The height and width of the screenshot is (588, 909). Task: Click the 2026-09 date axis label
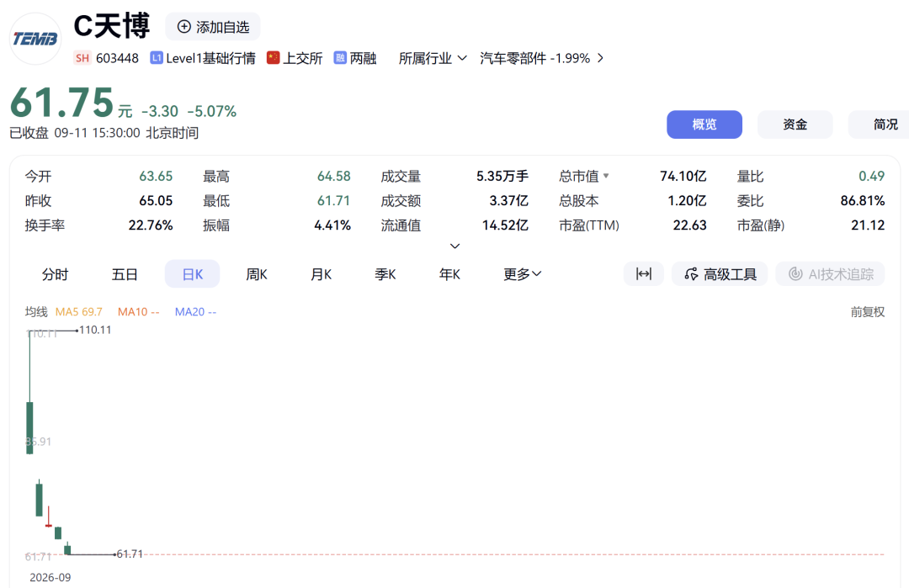50,578
